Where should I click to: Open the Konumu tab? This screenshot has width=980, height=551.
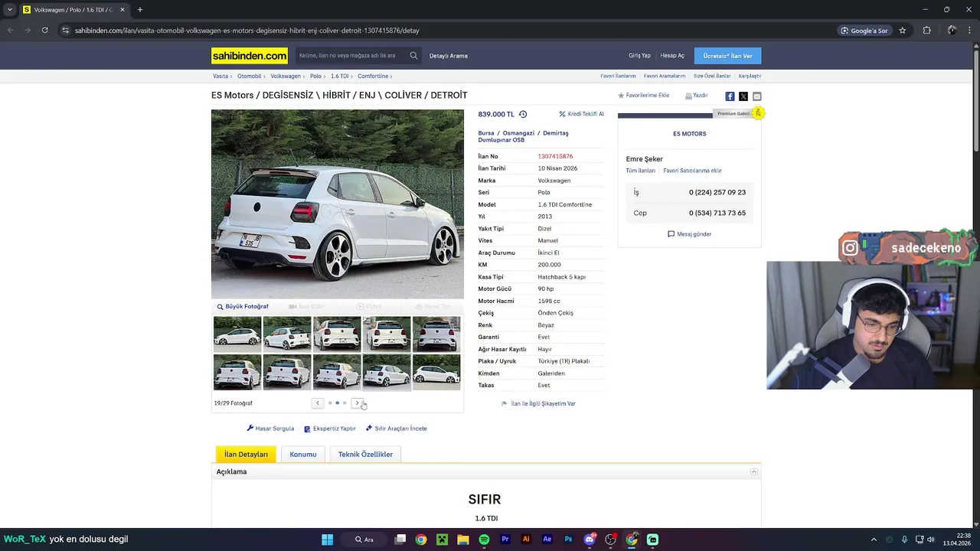pyautogui.click(x=303, y=455)
